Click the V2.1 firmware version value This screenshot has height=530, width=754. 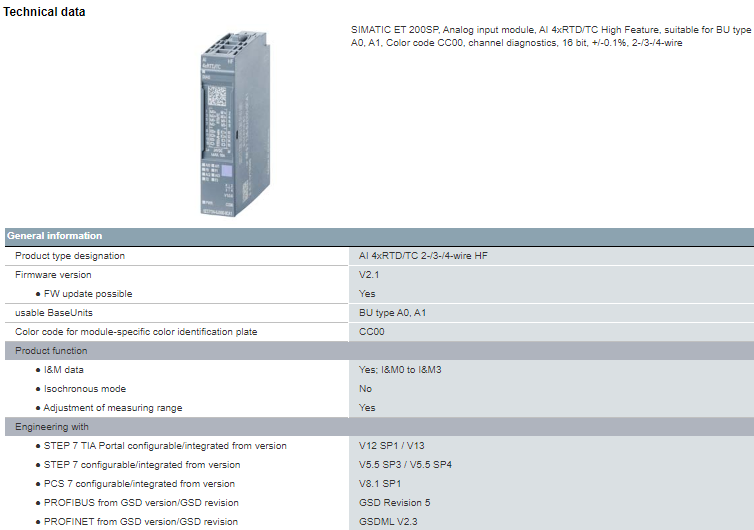click(370, 275)
